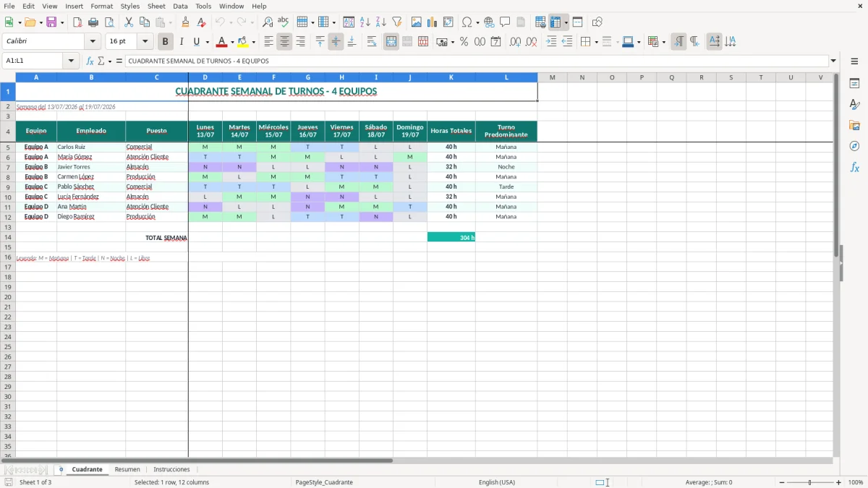The height and width of the screenshot is (488, 868).
Task: Switch to the Resumen sheet tab
Action: point(127,469)
